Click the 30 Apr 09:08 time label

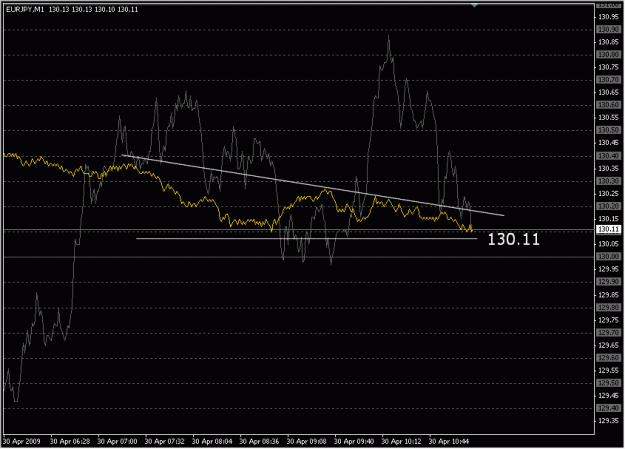pyautogui.click(x=307, y=441)
